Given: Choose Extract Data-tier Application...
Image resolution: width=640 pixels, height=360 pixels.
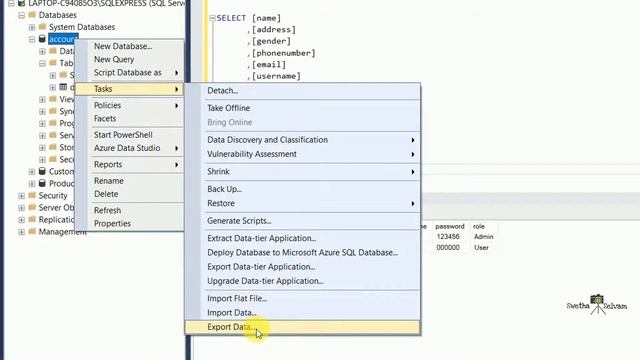Looking at the screenshot, I should [x=262, y=238].
